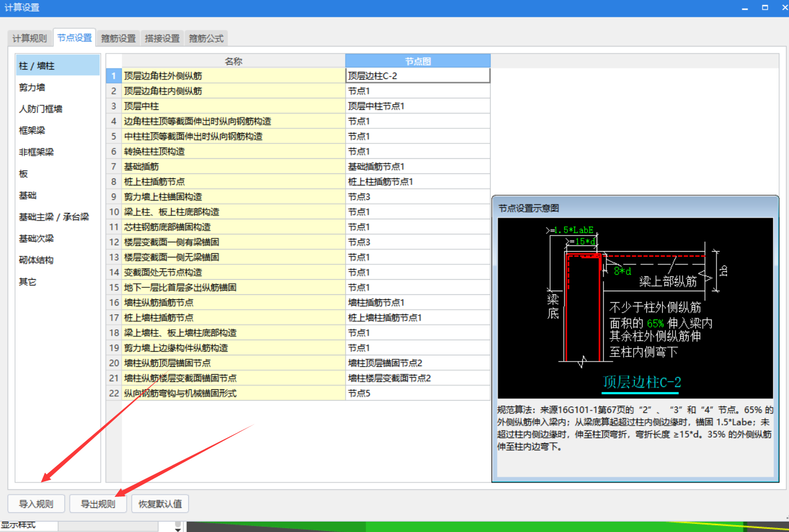Click the 导入规则 button
789x532 pixels.
[36, 504]
